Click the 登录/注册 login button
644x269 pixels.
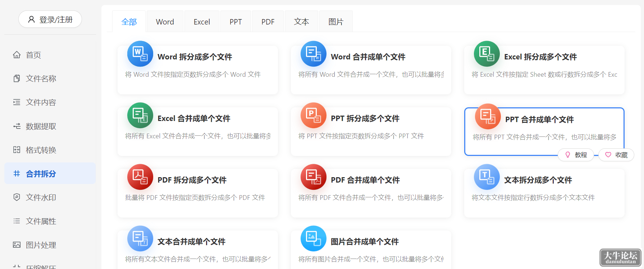click(50, 19)
